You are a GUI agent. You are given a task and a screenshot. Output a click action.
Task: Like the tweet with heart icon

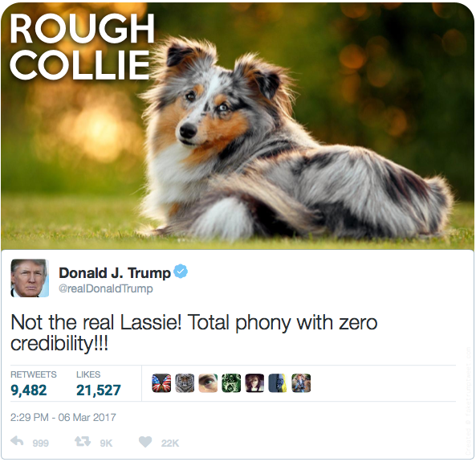(145, 442)
